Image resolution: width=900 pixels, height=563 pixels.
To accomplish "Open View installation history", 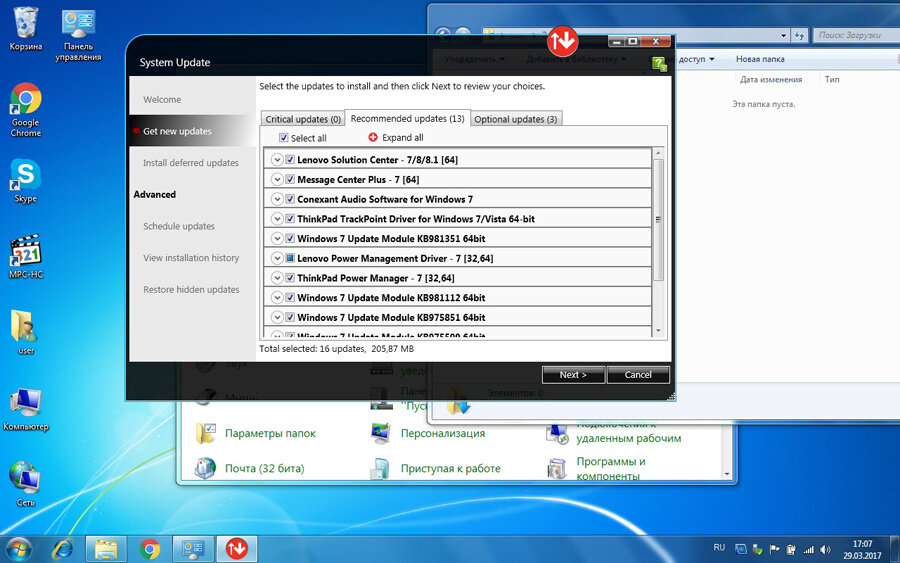I will 191,258.
